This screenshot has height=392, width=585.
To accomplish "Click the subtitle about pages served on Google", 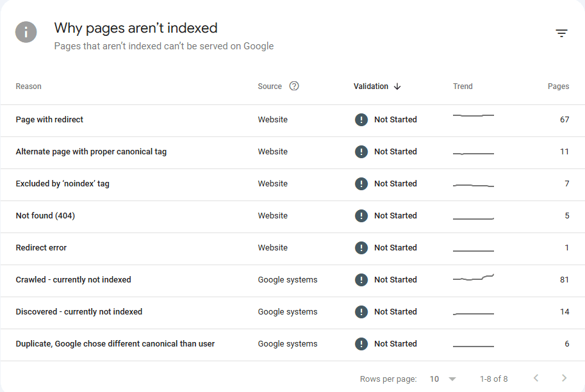I will [x=164, y=46].
